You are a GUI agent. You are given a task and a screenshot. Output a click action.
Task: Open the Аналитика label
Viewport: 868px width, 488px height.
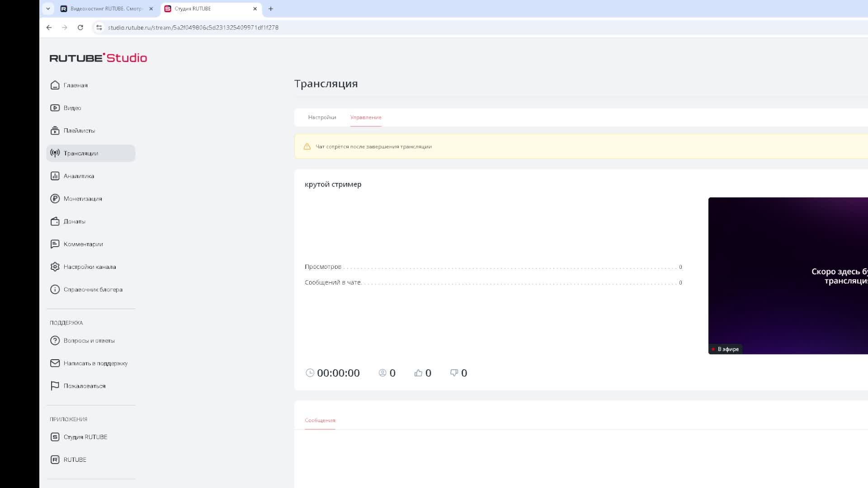pos(79,176)
